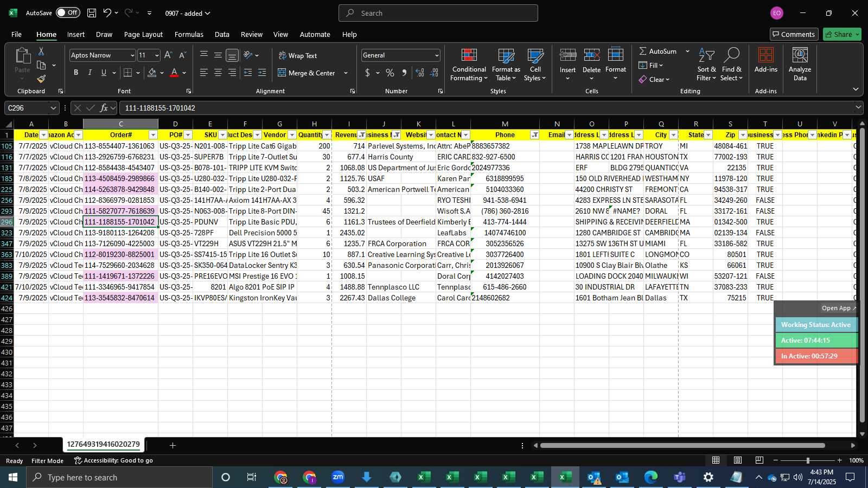The height and width of the screenshot is (488, 868).
Task: Click Analyze Data
Action: tap(800, 65)
